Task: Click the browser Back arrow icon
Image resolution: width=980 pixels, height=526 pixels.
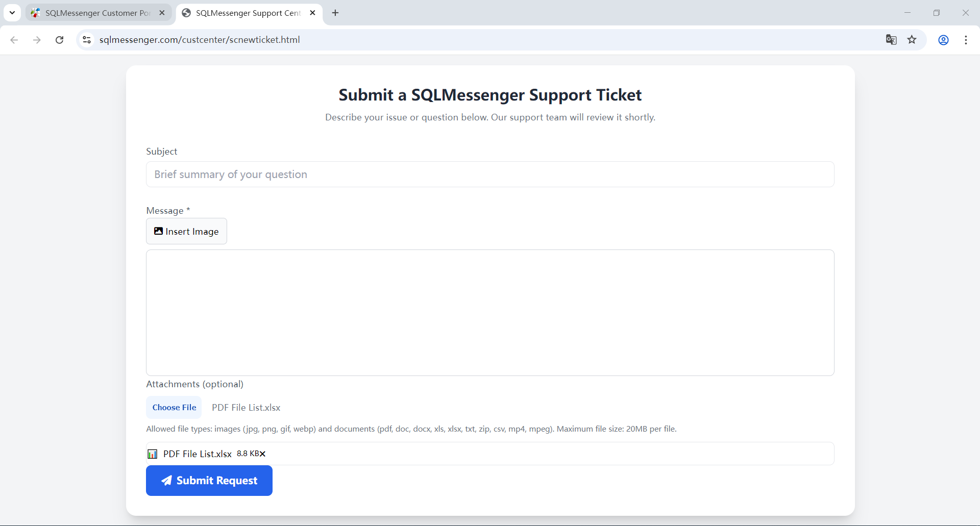Action: pyautogui.click(x=14, y=40)
